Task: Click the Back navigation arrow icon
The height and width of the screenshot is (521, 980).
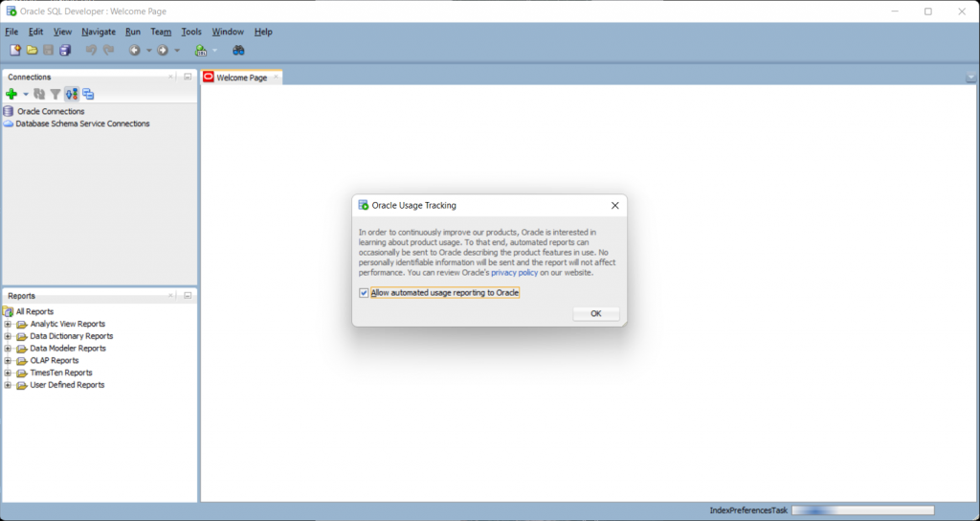Action: [134, 50]
